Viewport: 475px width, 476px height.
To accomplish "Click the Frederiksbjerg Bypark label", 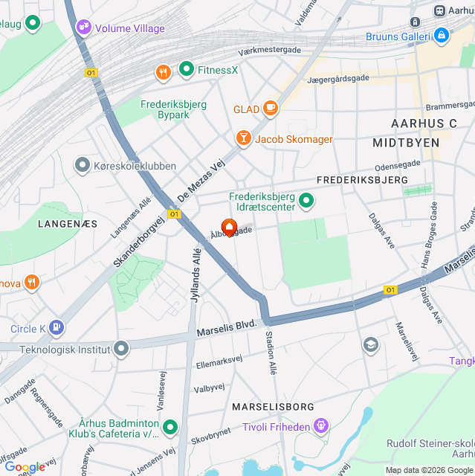I will (x=173, y=109).
